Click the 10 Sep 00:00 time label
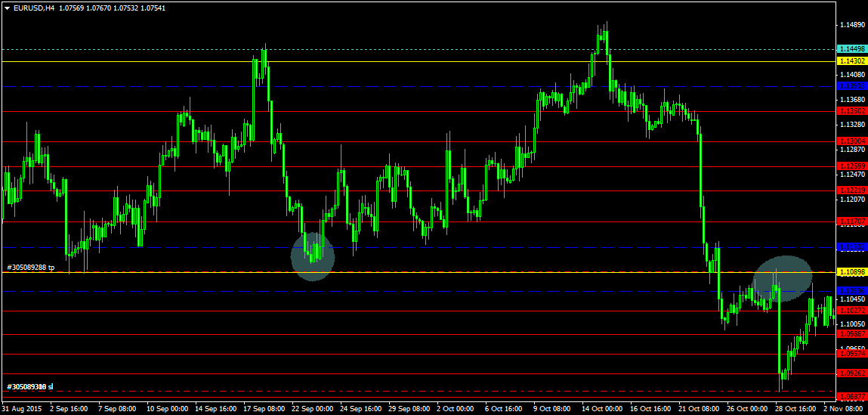 (x=166, y=409)
